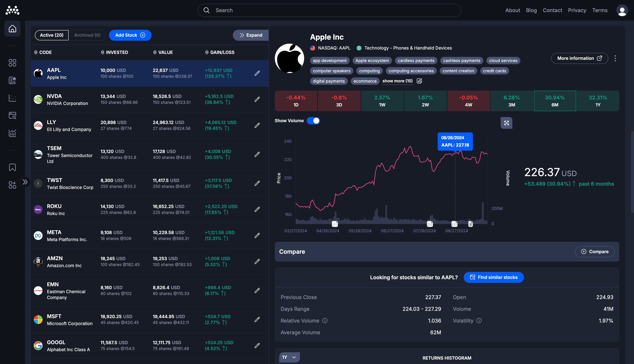
Task: Open the Privacy page
Action: (577, 10)
